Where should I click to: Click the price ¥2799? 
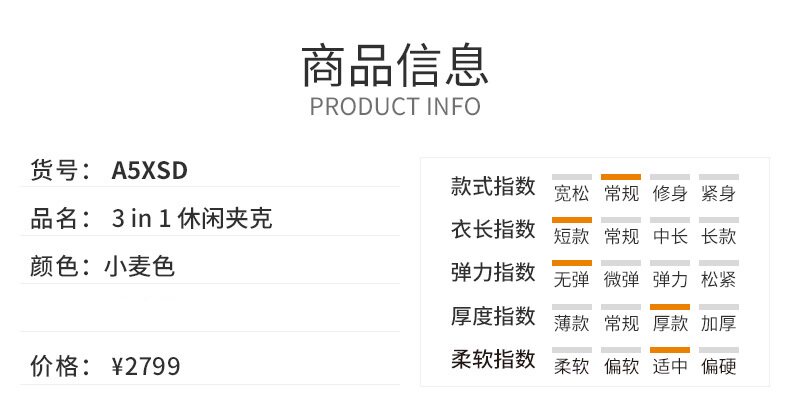coord(146,366)
